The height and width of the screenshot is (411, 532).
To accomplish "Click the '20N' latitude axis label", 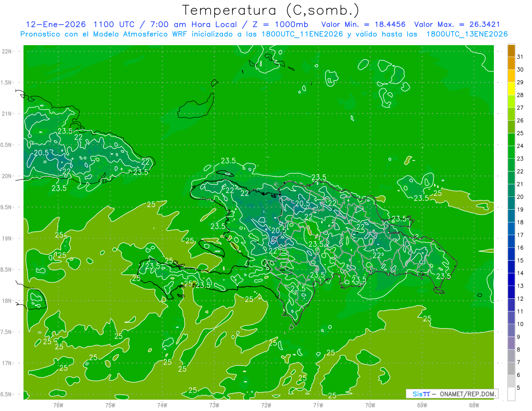I will (x=7, y=176).
